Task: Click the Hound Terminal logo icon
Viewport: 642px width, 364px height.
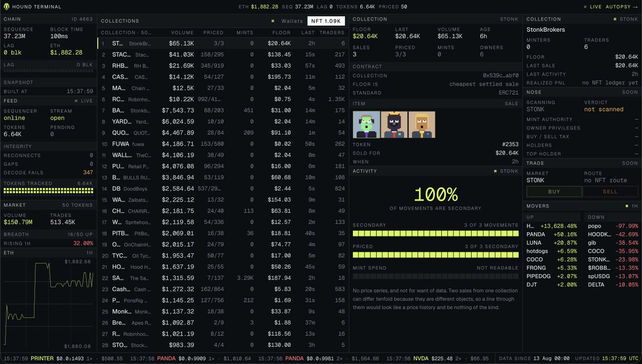Action: tap(6, 6)
